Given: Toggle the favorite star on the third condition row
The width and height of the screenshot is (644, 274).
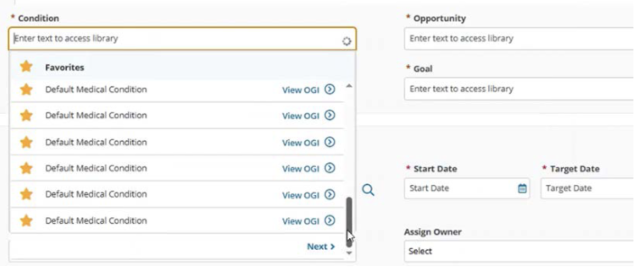Looking at the screenshot, I should 27,142.
